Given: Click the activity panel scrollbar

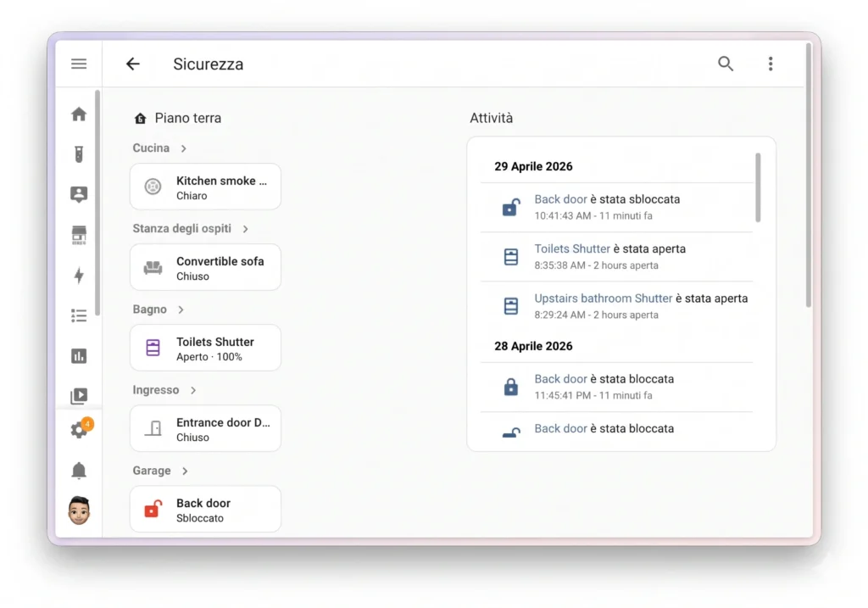Looking at the screenshot, I should (758, 187).
